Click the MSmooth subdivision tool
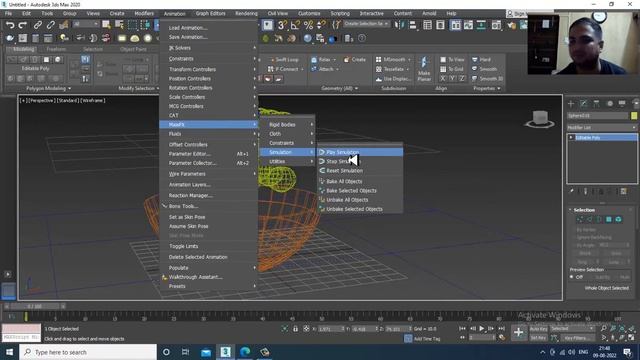 coord(393,60)
